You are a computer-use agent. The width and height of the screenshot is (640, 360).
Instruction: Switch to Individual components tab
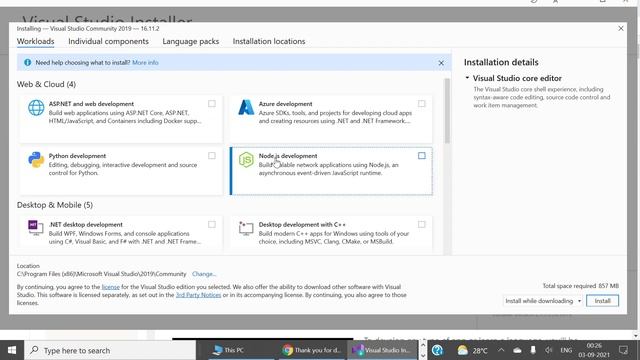coord(108,41)
